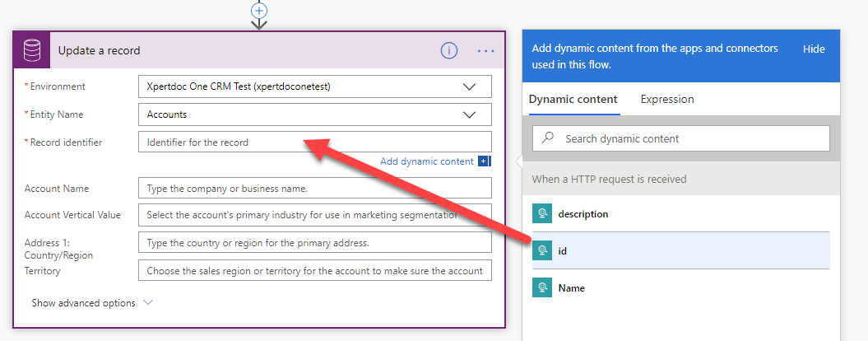Hide the dynamic content panel
Screen dimensions: 868x341
click(813, 49)
